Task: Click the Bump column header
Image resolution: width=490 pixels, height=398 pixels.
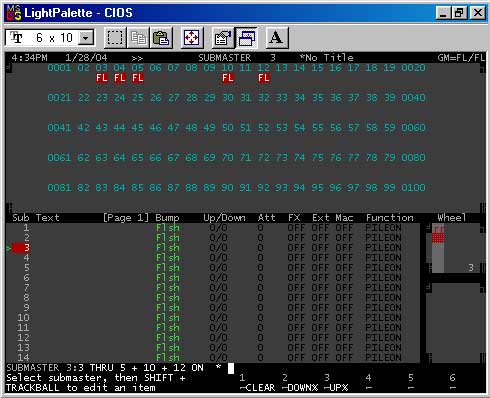Action: click(x=167, y=218)
